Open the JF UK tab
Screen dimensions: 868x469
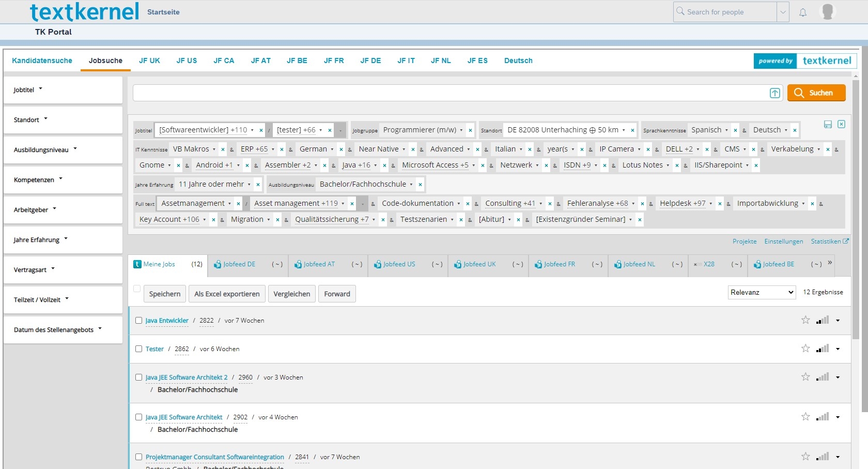(x=149, y=60)
